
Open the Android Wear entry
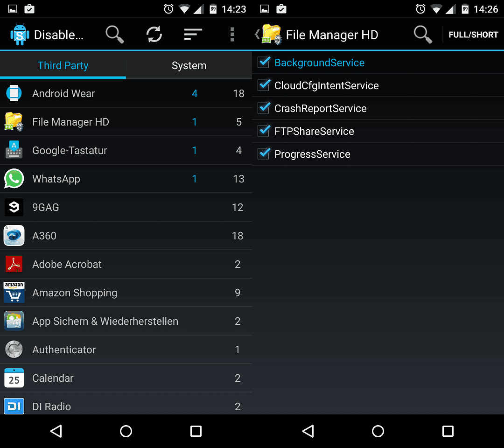point(126,93)
